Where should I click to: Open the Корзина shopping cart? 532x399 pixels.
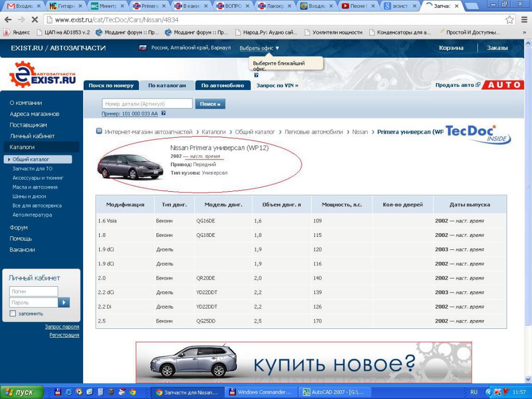pos(451,48)
